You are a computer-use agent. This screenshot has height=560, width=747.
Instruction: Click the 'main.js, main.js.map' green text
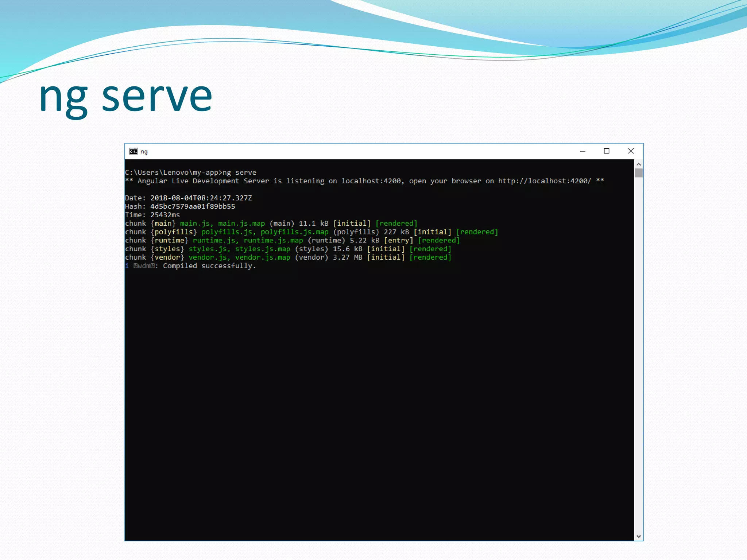pyautogui.click(x=222, y=223)
